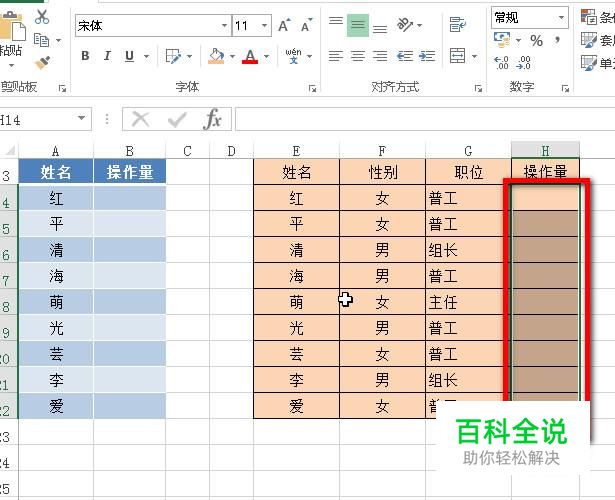Toggle Italic formatting

[x=107, y=56]
